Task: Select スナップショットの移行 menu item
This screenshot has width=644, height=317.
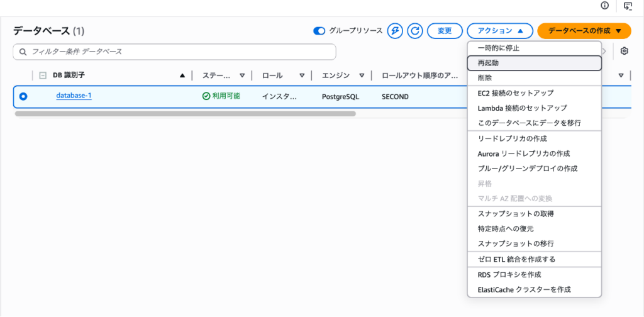Action: tap(535, 243)
